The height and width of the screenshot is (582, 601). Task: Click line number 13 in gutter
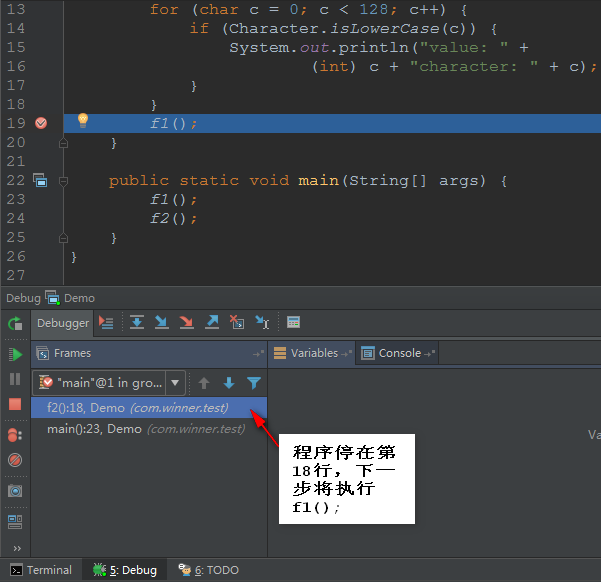(x=16, y=9)
